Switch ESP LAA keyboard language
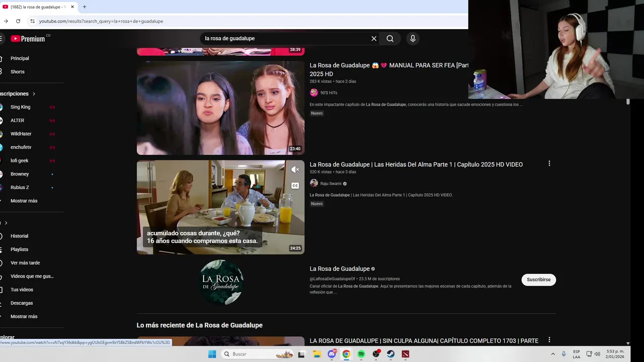 (577, 354)
